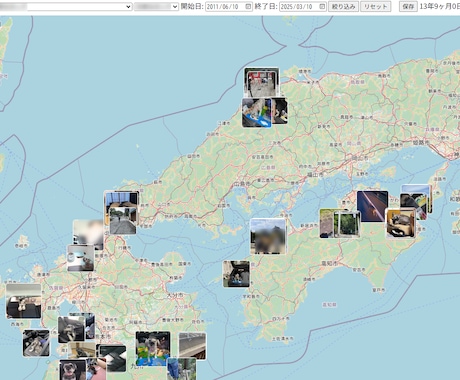The width and height of the screenshot is (460, 380).
Task: Open the photo thumbnail with red objects on the Shimane coast
Action: [261, 82]
